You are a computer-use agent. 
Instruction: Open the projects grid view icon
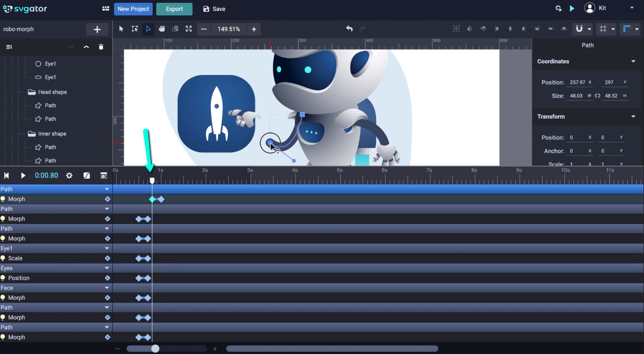click(x=106, y=9)
